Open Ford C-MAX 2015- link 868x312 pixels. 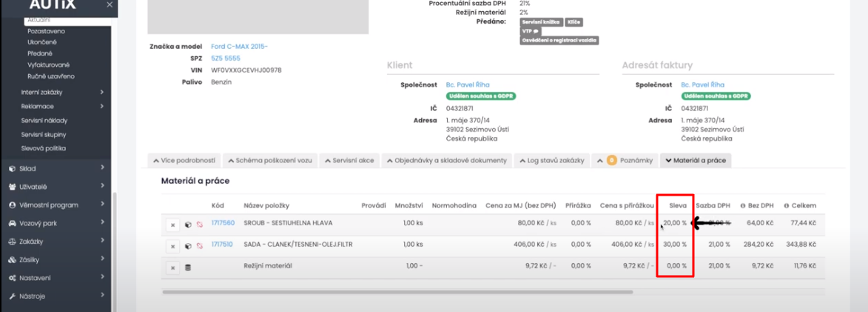[x=239, y=47]
